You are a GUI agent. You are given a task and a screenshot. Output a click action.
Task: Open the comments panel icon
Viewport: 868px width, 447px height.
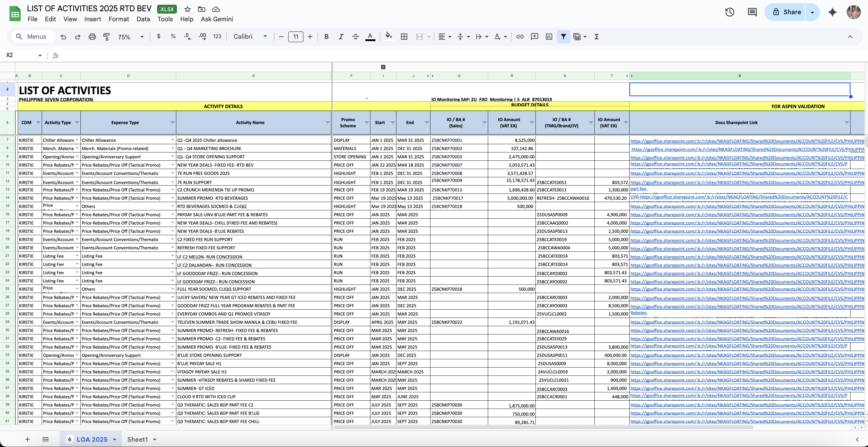click(x=752, y=12)
